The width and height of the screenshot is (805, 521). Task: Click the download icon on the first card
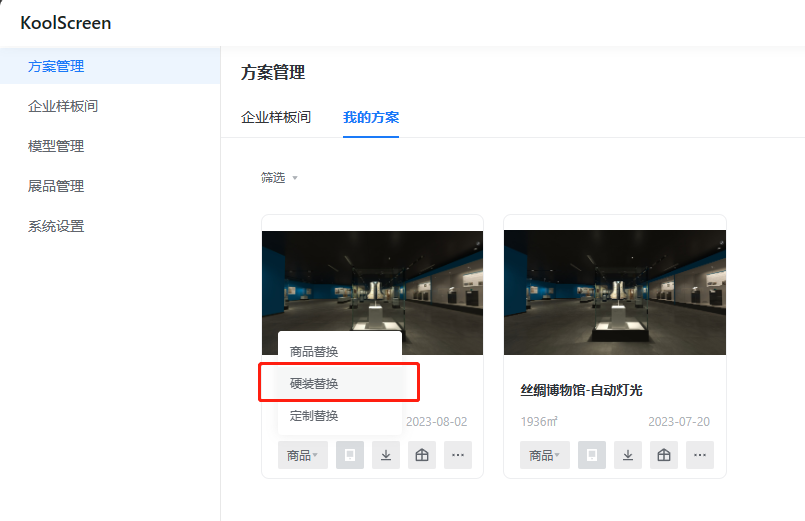click(386, 455)
